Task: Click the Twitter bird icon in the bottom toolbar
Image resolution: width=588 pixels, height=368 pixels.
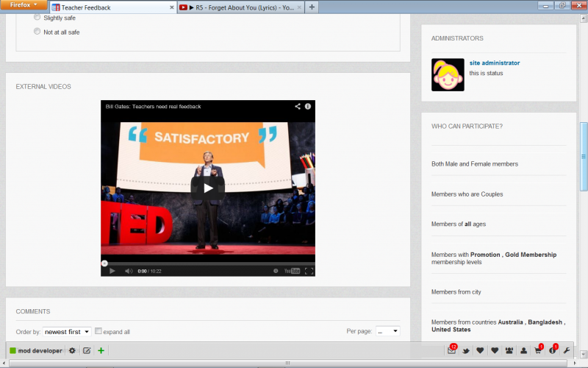Action: [466, 351]
